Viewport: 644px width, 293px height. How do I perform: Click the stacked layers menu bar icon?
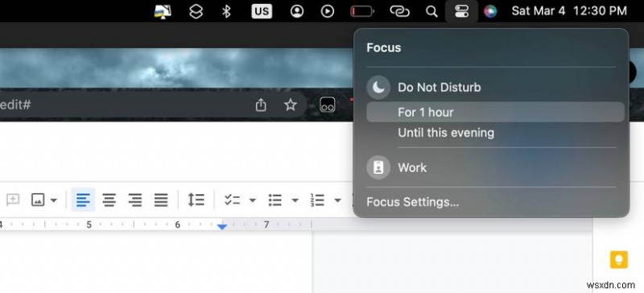196,11
